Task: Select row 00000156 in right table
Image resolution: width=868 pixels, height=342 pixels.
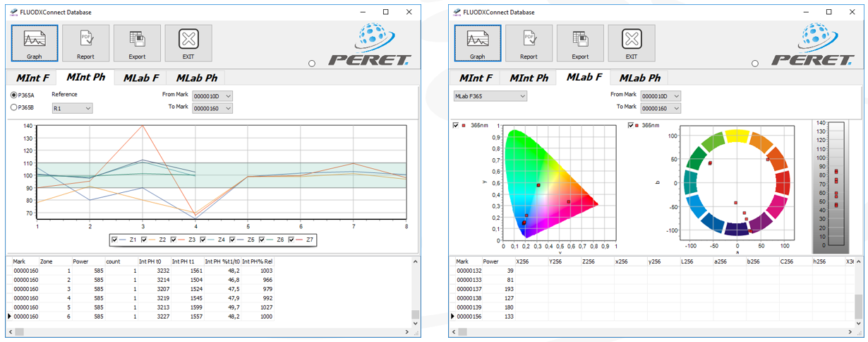Action: (651, 317)
